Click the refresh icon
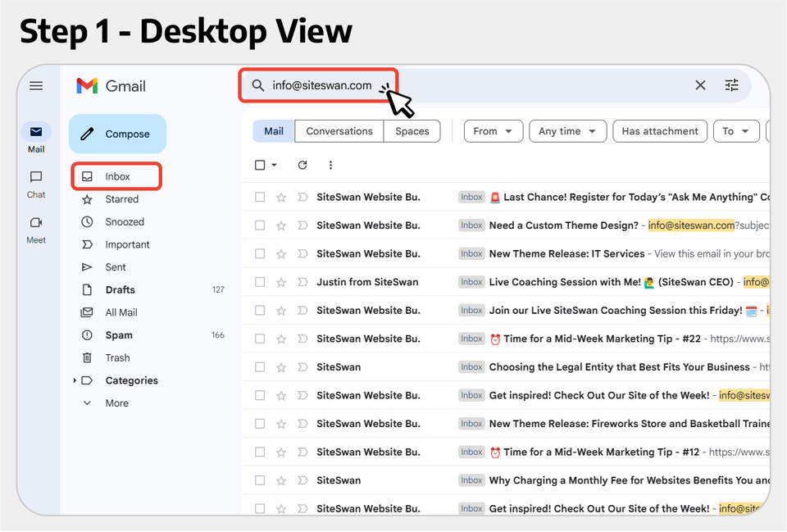 point(303,165)
